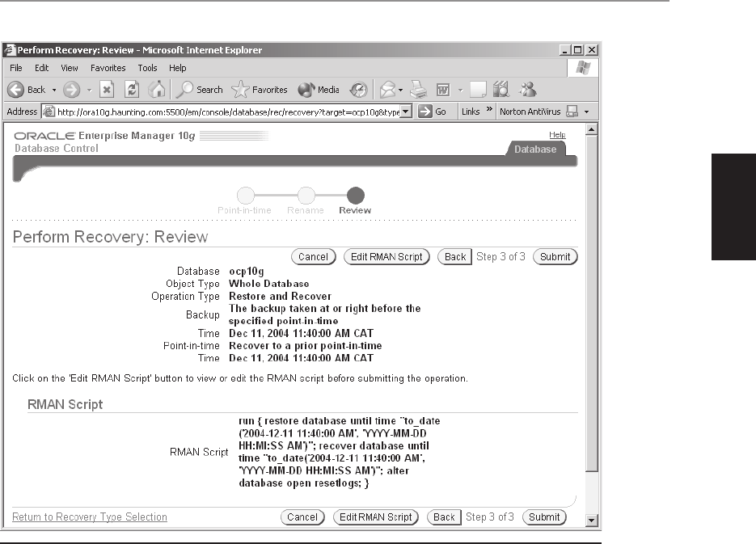Go to Home page icon
Image resolution: width=756 pixels, height=544 pixels.
pos(157,90)
